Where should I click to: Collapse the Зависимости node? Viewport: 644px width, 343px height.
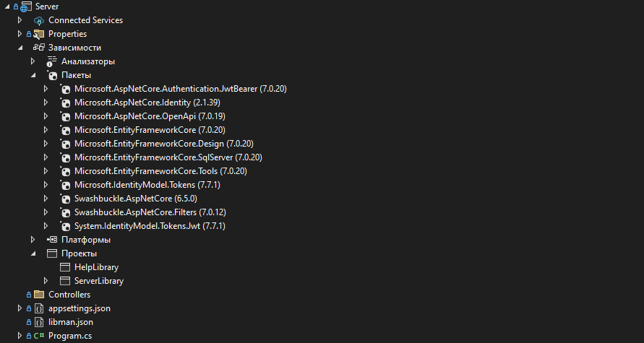20,48
